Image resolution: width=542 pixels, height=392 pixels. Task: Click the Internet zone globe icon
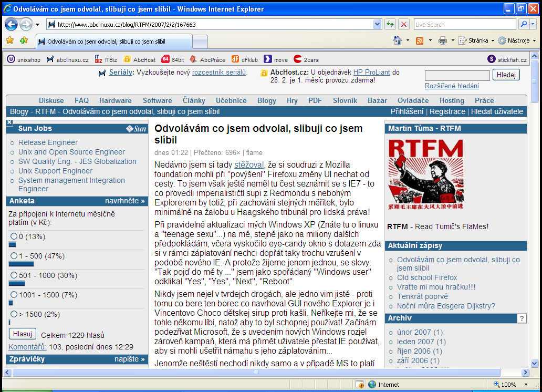pos(372,385)
